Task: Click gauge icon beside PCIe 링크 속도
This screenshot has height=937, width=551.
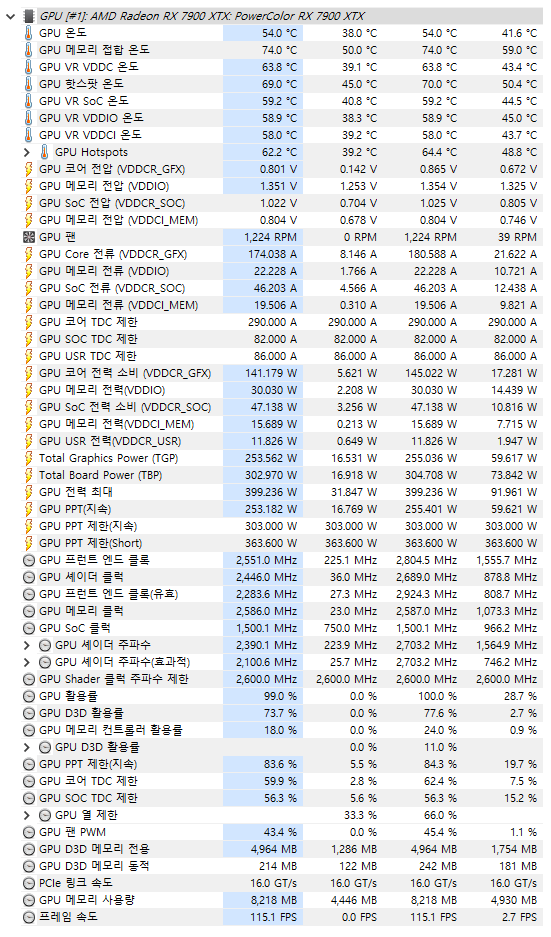Action: click(29, 883)
